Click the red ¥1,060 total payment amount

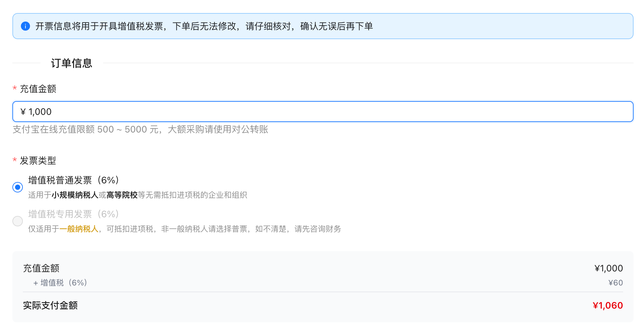[607, 305]
